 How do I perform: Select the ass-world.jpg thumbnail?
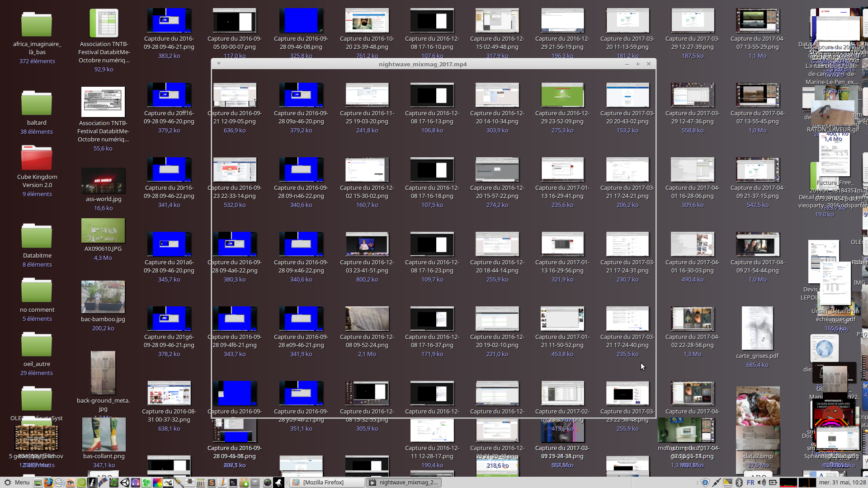[x=103, y=180]
